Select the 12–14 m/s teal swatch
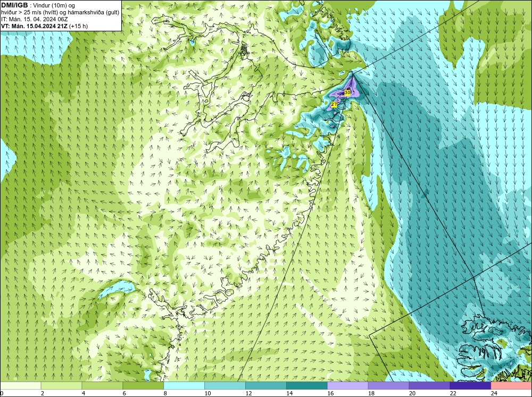Viewport: 532px width, 397px height. click(x=265, y=385)
